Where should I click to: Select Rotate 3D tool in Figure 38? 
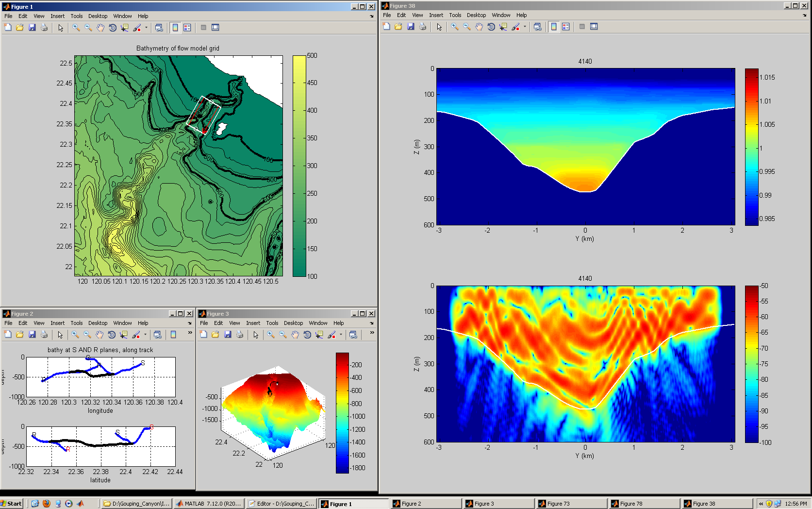click(x=491, y=27)
